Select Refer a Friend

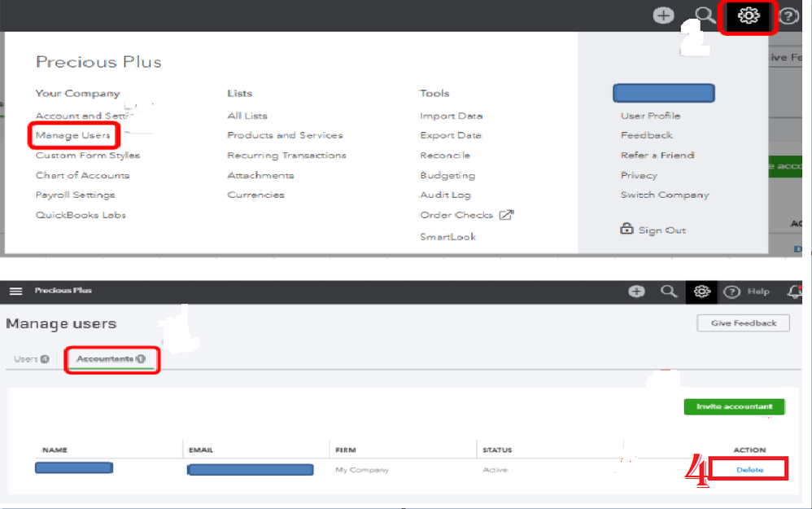coord(657,155)
